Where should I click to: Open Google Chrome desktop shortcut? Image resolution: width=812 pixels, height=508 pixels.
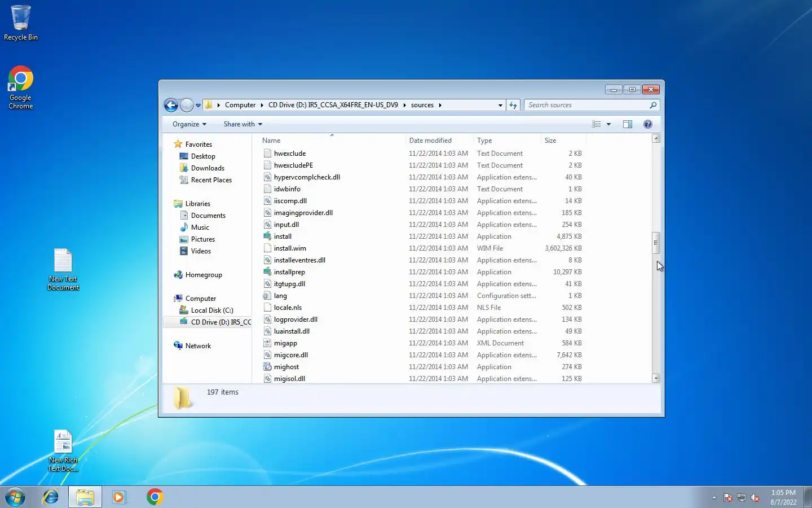(21, 87)
